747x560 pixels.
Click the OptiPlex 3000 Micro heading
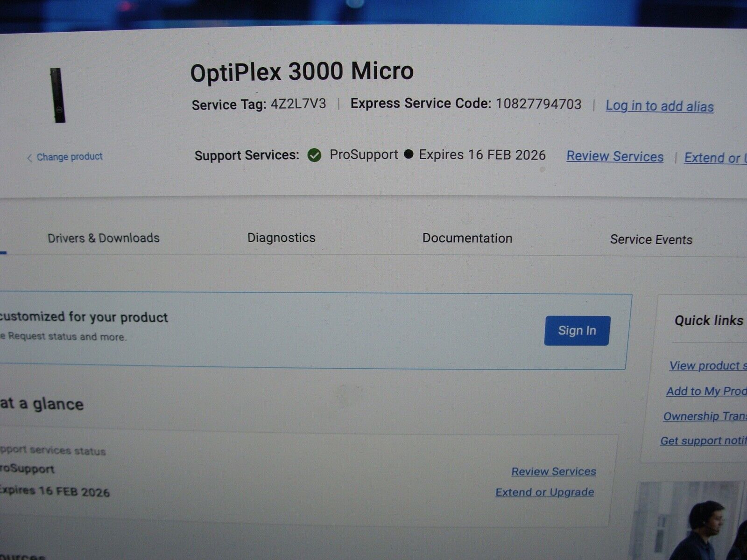(x=302, y=72)
